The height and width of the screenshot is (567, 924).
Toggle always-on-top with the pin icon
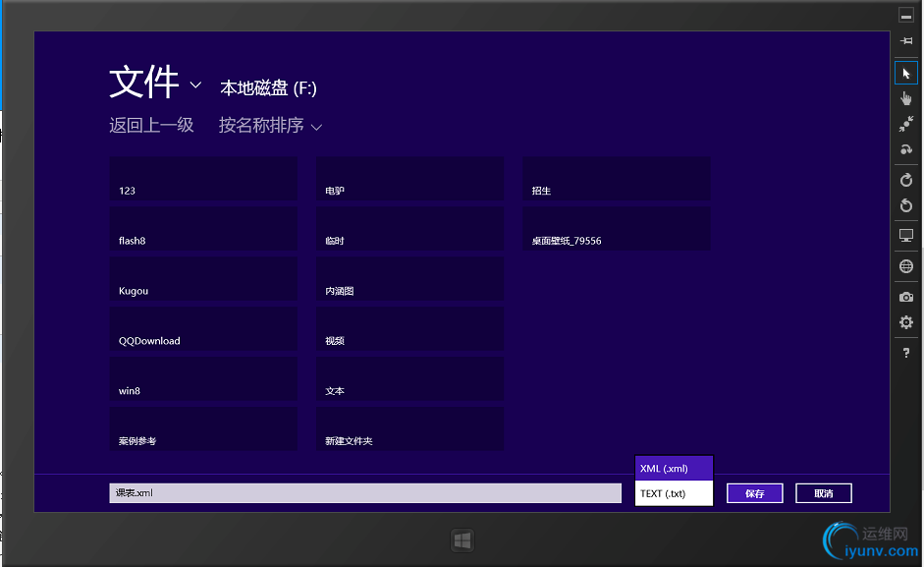tap(905, 40)
